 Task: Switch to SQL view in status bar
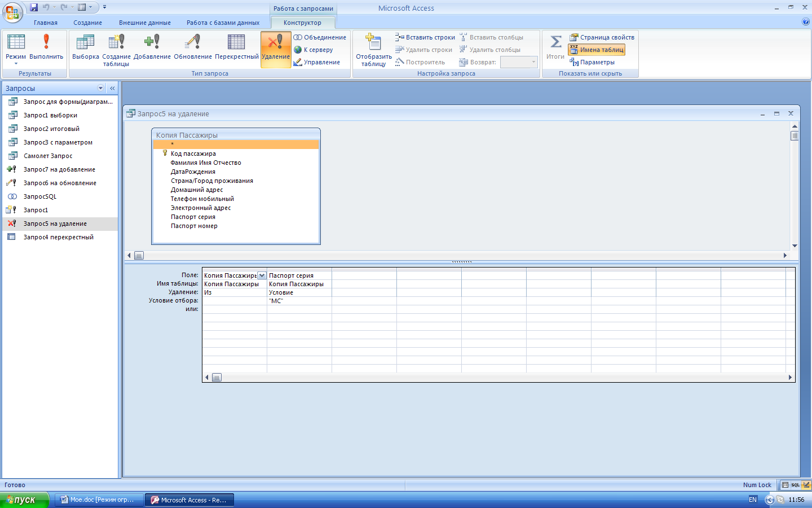pyautogui.click(x=795, y=485)
